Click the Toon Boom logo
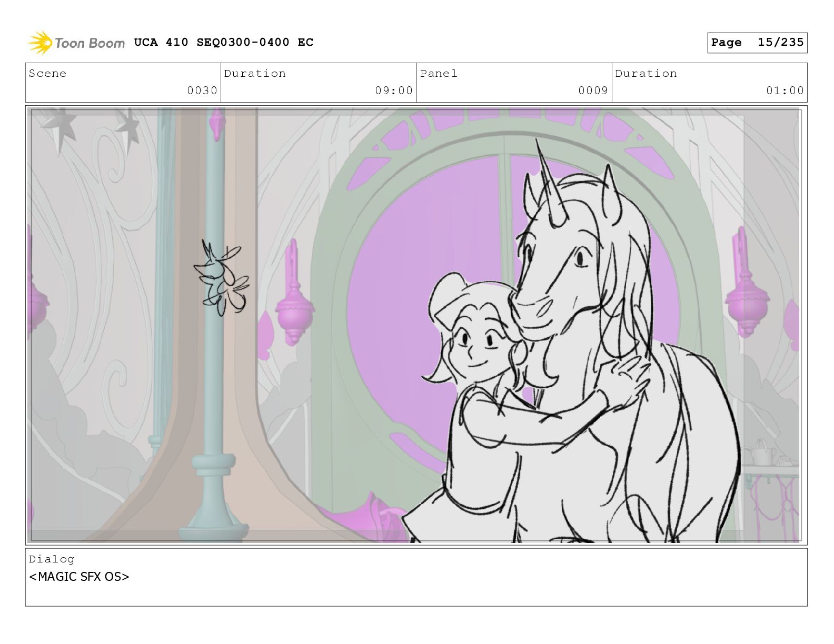834x644 pixels. [x=76, y=43]
